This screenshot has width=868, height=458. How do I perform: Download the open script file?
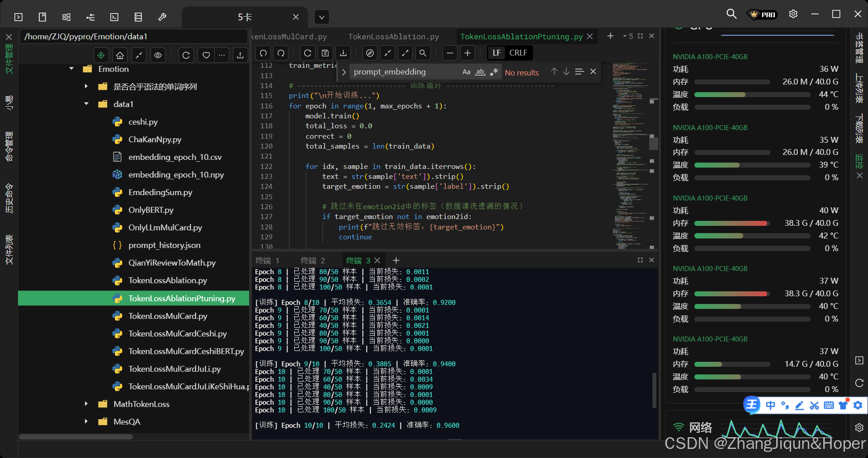pyautogui.click(x=343, y=53)
